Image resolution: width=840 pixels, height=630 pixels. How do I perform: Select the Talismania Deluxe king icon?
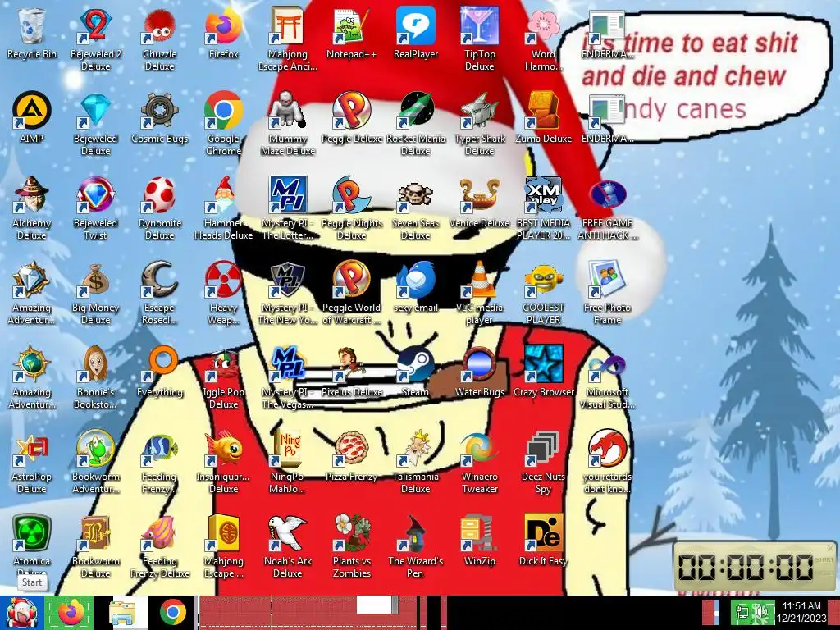[x=416, y=463]
